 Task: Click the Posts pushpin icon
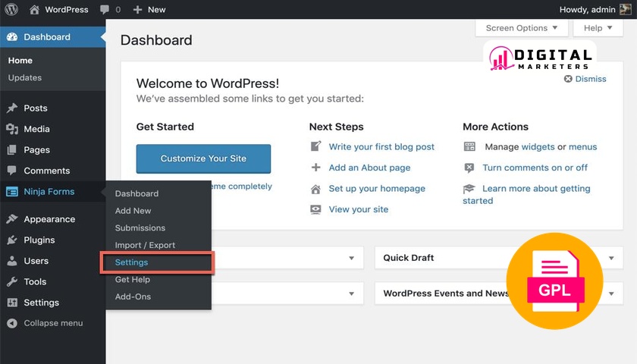pos(12,108)
